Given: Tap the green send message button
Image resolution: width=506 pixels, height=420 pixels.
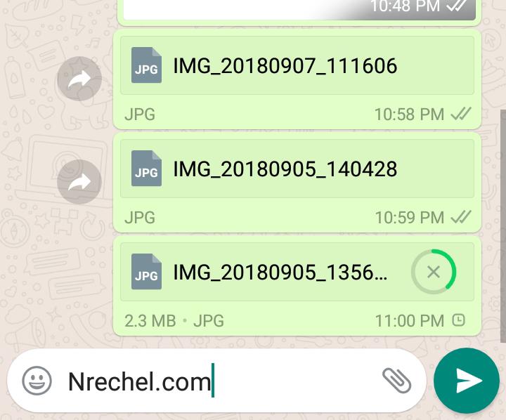Looking at the screenshot, I should click(467, 381).
